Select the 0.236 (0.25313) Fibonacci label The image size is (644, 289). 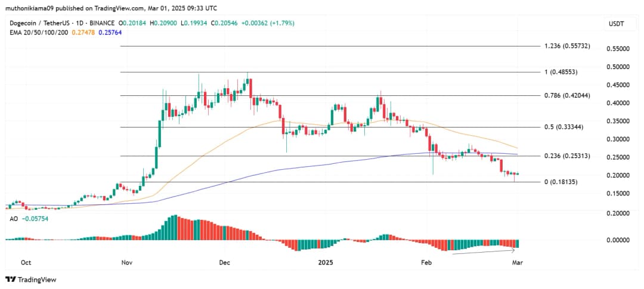566,156
